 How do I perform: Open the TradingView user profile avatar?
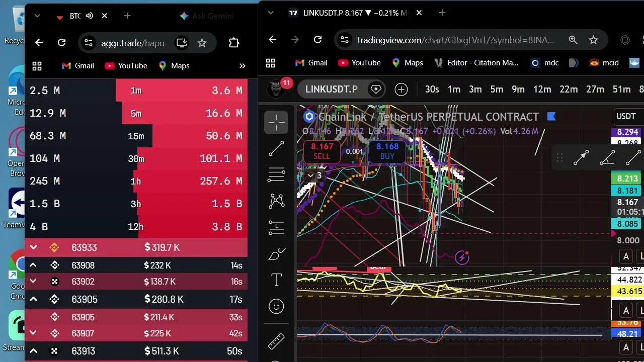point(276,89)
